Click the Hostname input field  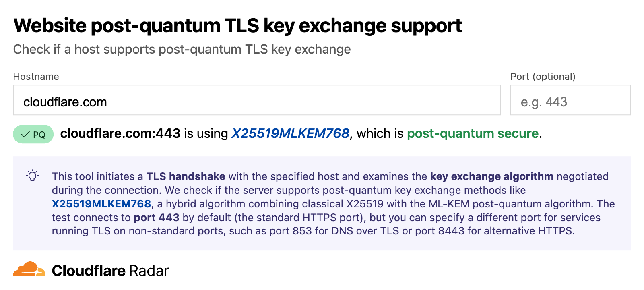tap(256, 100)
